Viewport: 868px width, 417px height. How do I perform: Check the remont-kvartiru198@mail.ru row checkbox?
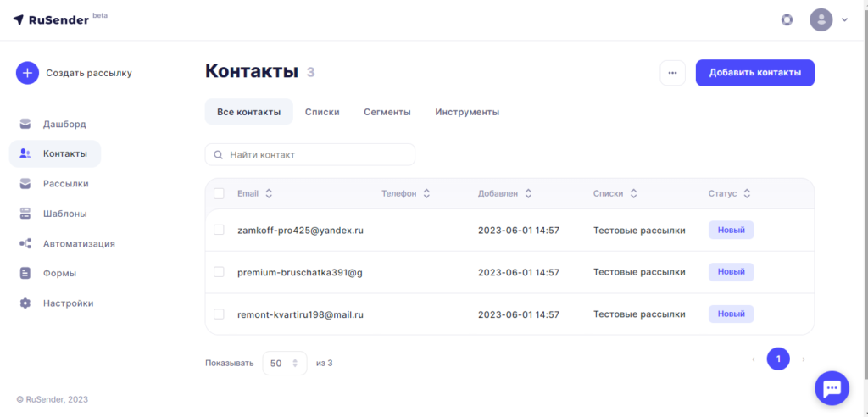click(219, 314)
